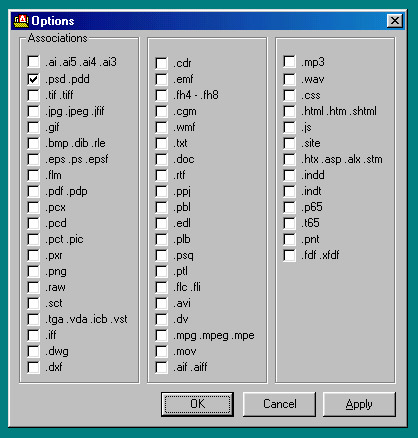This screenshot has width=418, height=438.
Task: Confirm with the OK button
Action: pyautogui.click(x=197, y=404)
